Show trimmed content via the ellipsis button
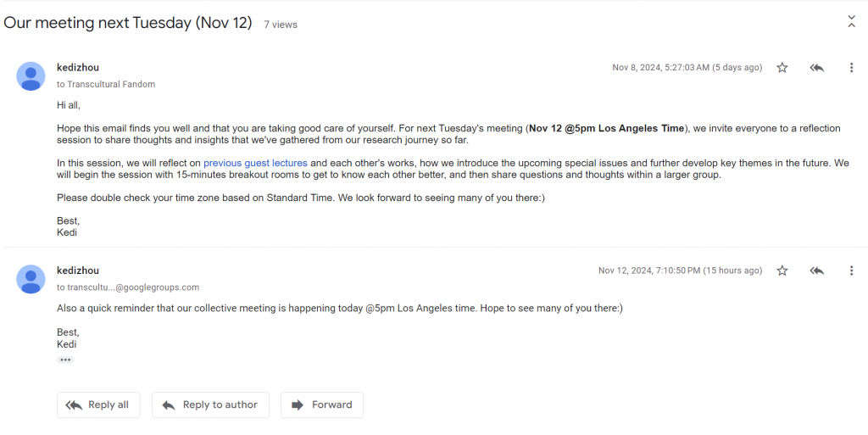The height and width of the screenshot is (435, 868). (65, 360)
